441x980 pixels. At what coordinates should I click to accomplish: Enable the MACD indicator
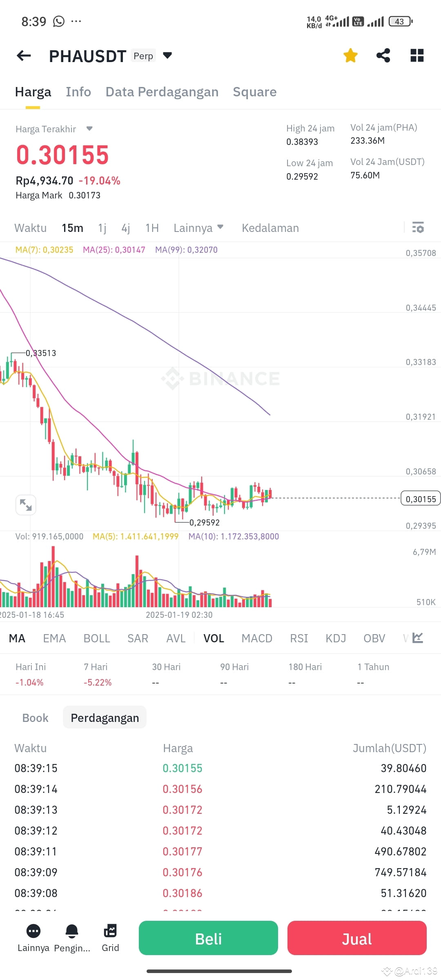coord(256,638)
